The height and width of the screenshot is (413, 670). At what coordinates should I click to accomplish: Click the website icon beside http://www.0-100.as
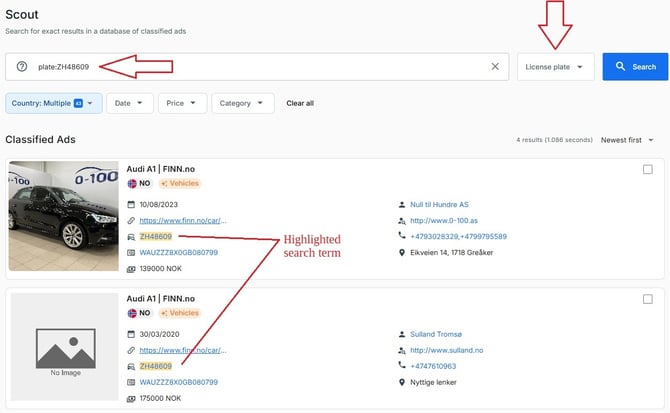pos(402,221)
